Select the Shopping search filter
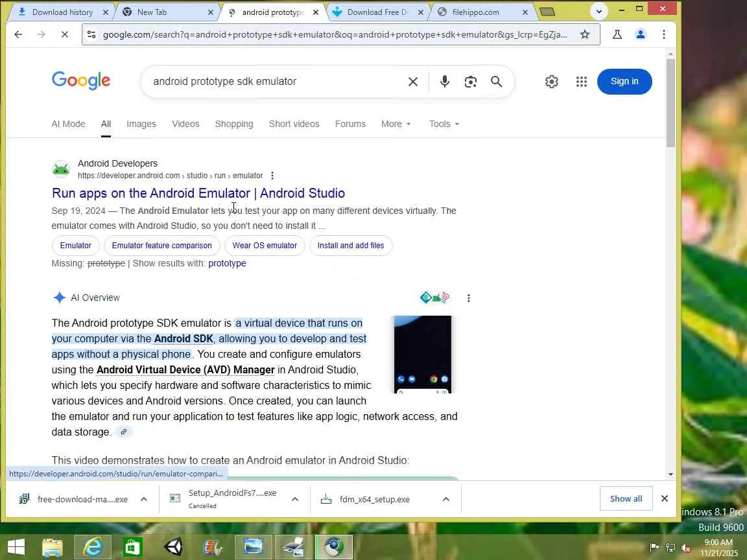Screen dimensions: 747x560 (x=234, y=124)
